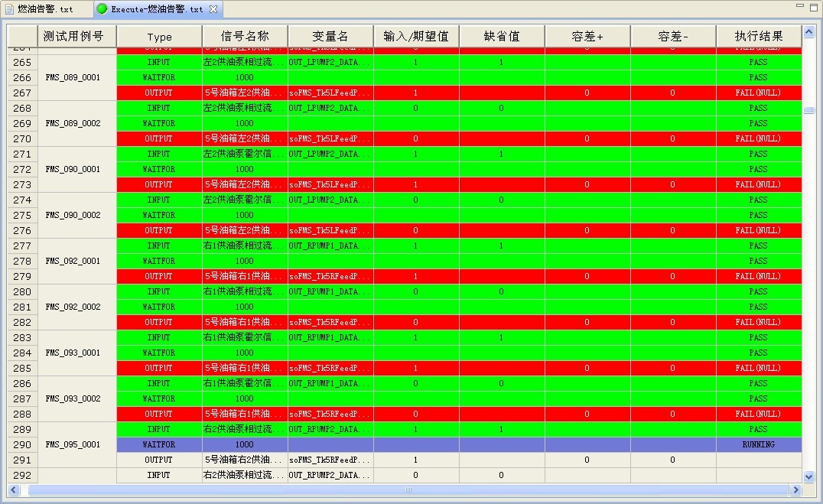Click the horizontal scrollbar thumb

(x=408, y=489)
